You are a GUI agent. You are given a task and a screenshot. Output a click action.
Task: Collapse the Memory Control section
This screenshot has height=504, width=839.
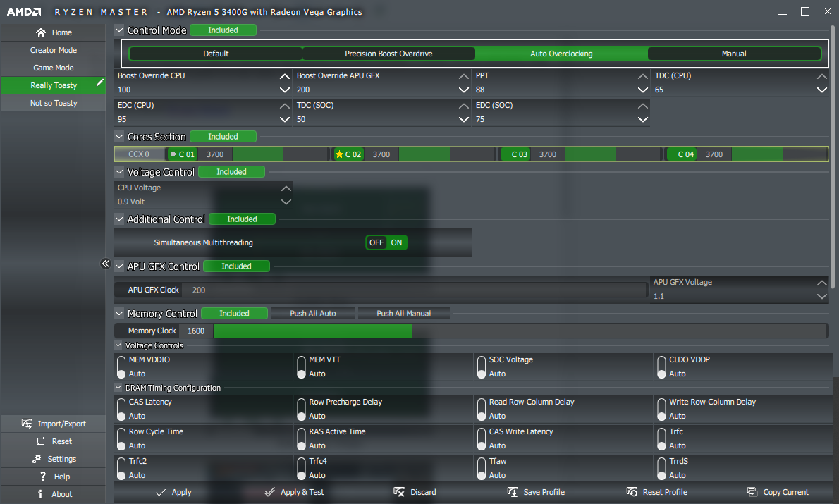point(119,314)
